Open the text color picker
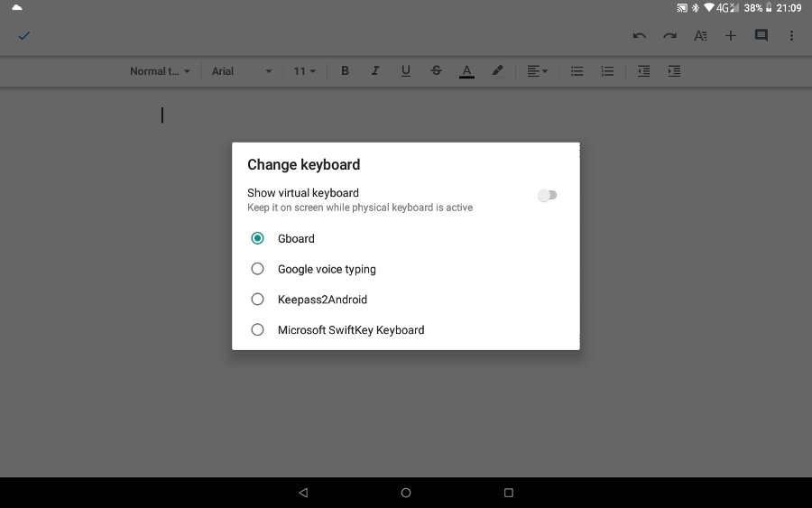Image resolution: width=812 pixels, height=508 pixels. click(466, 71)
